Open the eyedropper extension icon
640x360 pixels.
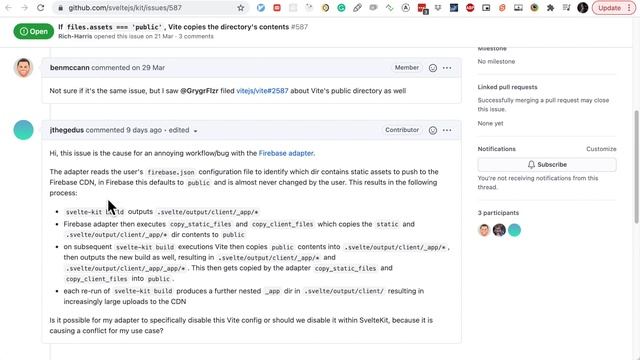(x=357, y=8)
